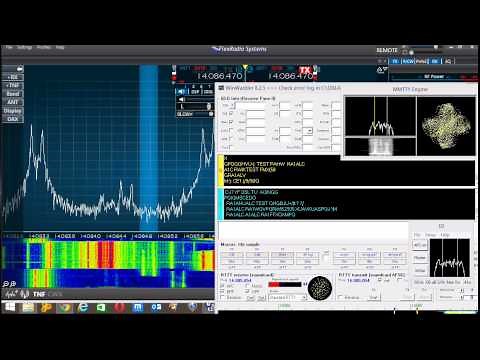This screenshot has height=360, width=480.
Task: Toggle the PHNE panel button
Action: tap(421, 61)
